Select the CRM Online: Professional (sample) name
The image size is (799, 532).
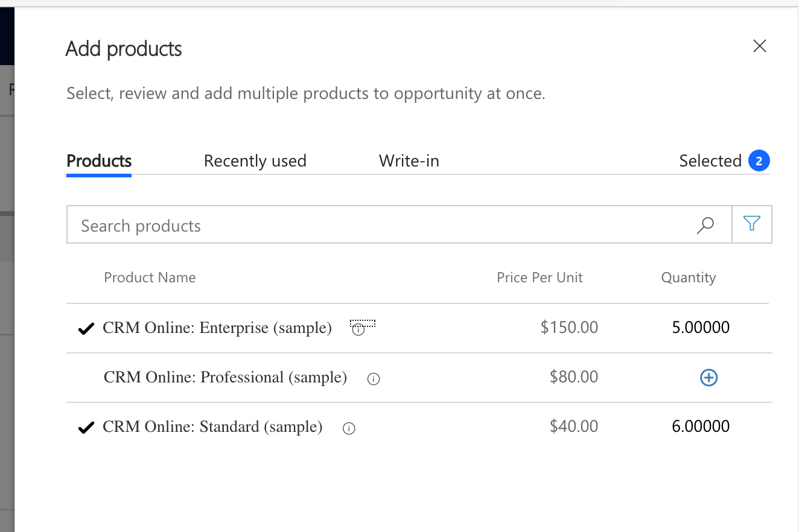coord(225,377)
